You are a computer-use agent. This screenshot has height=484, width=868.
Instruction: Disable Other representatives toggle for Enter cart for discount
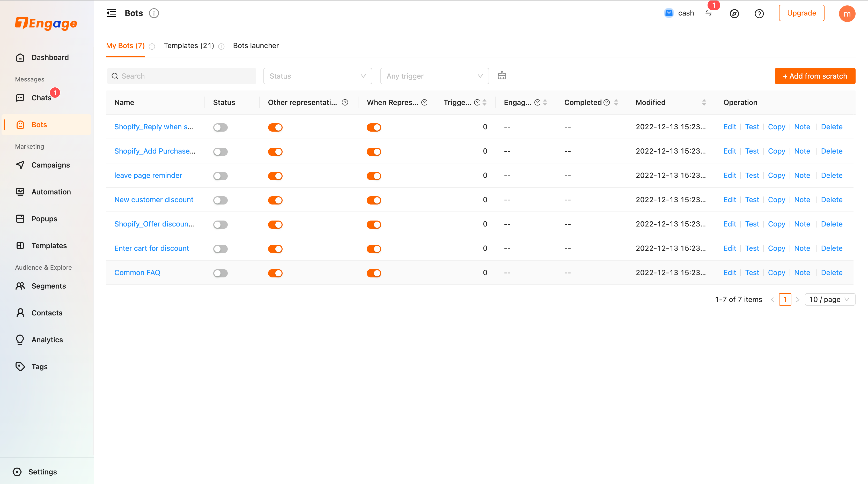pyautogui.click(x=275, y=249)
